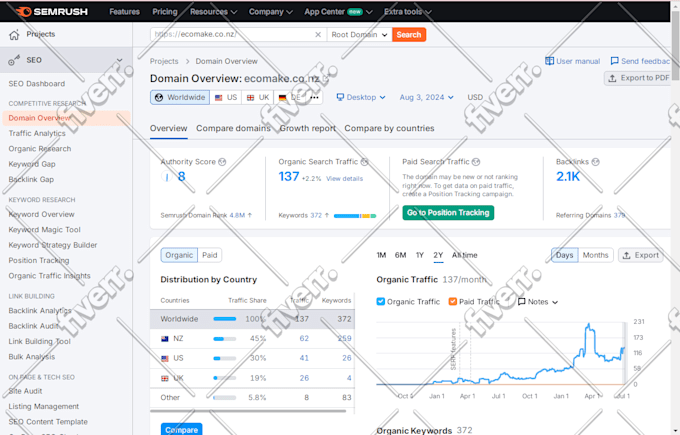This screenshot has height=435, width=680.
Task: Open the Notes dropdown
Action: (538, 301)
